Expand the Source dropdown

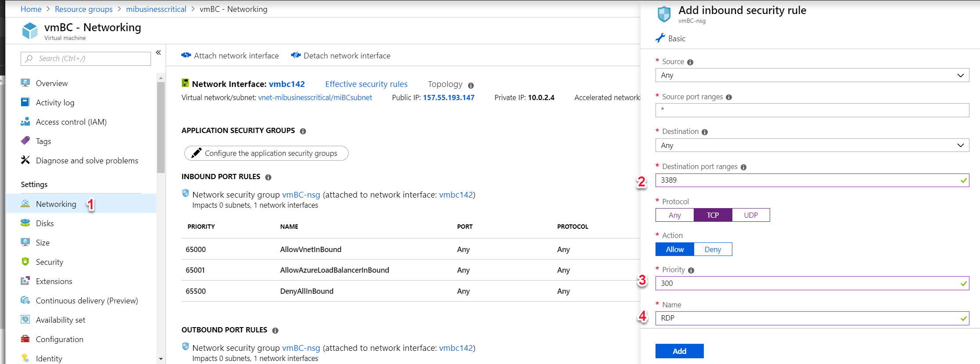coord(812,75)
